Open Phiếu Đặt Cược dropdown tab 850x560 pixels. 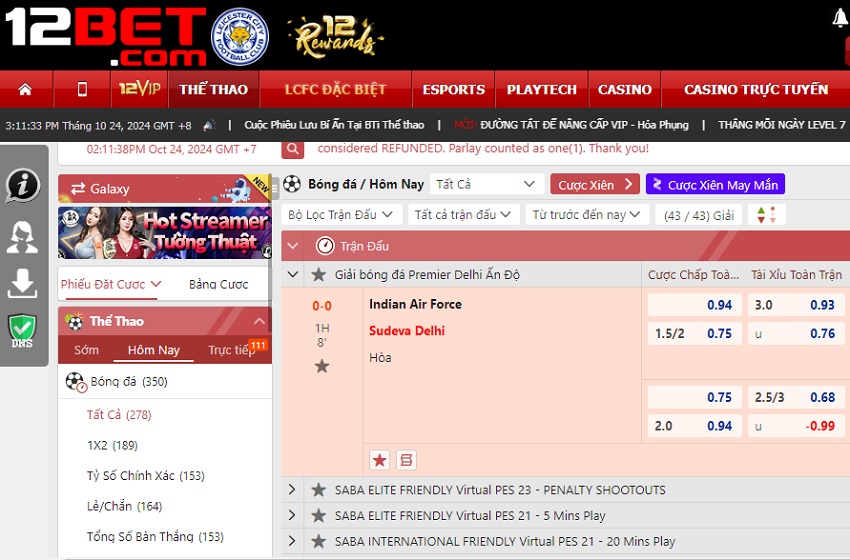click(111, 284)
